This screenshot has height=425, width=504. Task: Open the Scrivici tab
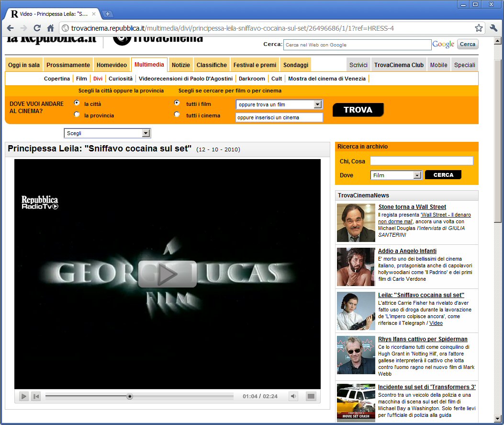(x=358, y=65)
